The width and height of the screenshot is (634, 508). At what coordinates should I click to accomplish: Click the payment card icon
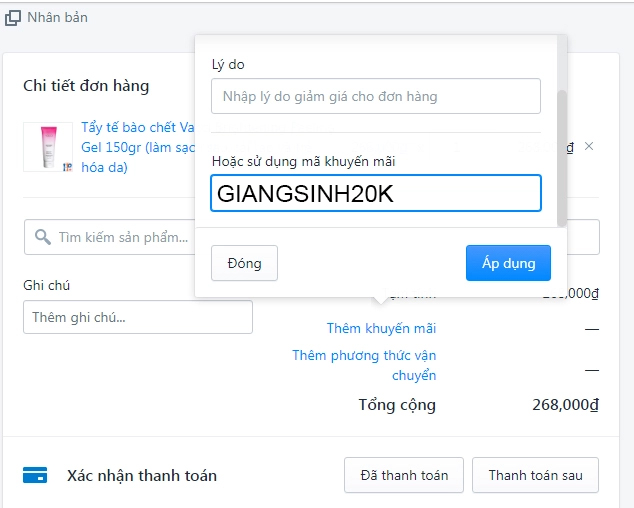pos(35,475)
